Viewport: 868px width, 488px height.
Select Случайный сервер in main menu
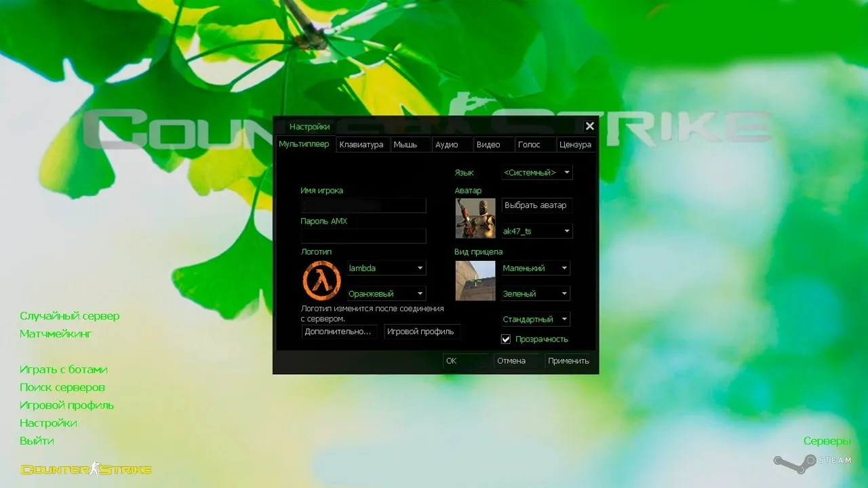pos(70,316)
